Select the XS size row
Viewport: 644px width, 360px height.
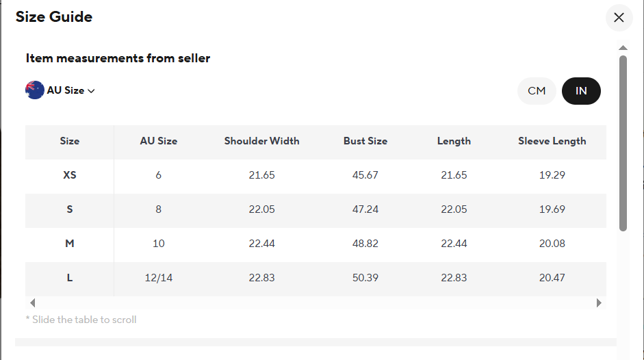70,175
